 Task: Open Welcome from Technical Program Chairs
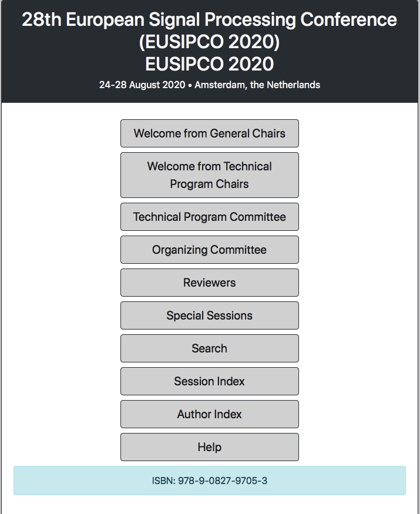pos(210,175)
